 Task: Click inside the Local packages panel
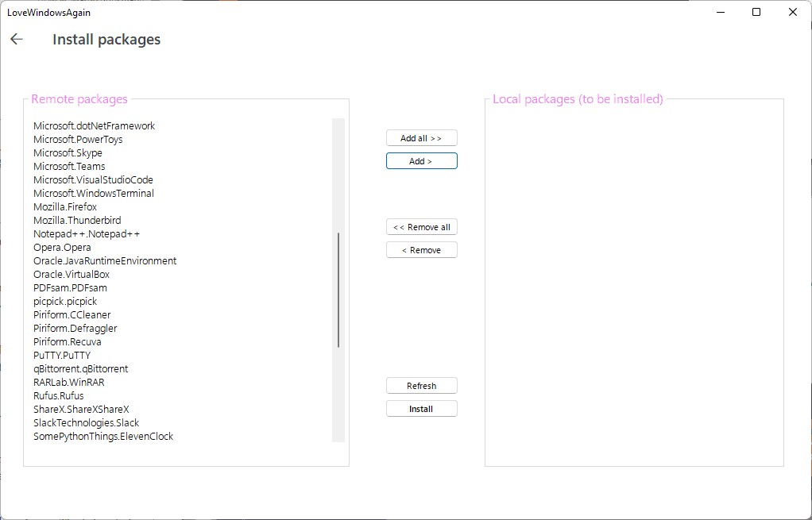tap(633, 278)
